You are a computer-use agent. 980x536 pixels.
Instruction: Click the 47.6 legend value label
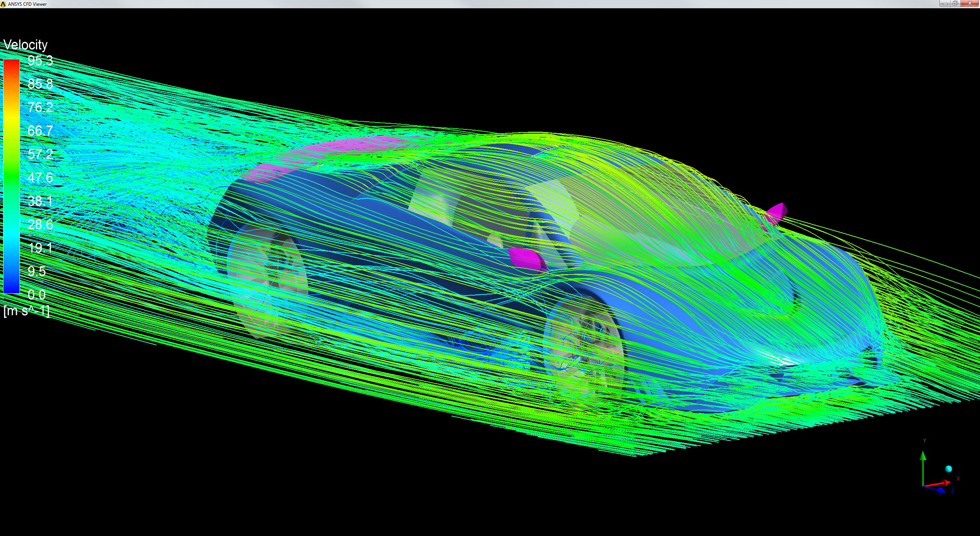(40, 178)
